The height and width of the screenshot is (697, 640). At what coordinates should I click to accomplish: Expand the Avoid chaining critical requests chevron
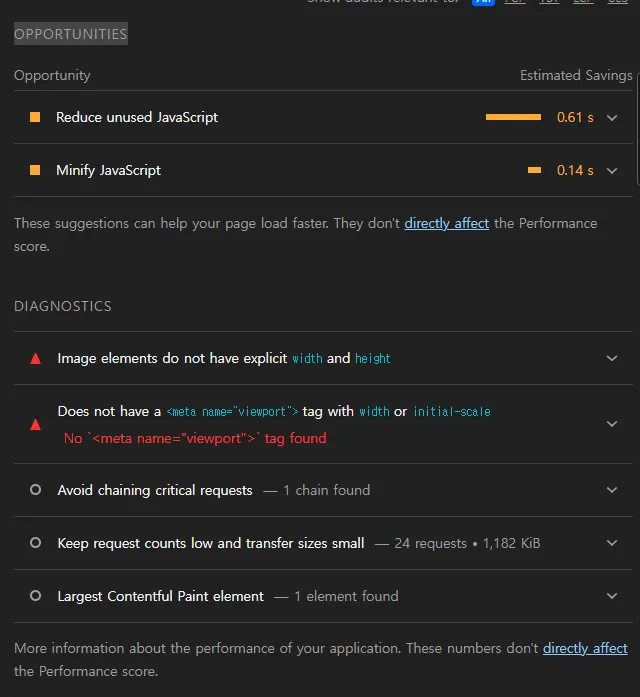click(613, 490)
